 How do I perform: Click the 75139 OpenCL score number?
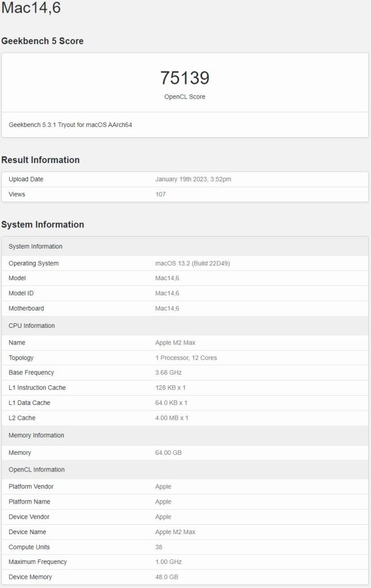(x=184, y=78)
